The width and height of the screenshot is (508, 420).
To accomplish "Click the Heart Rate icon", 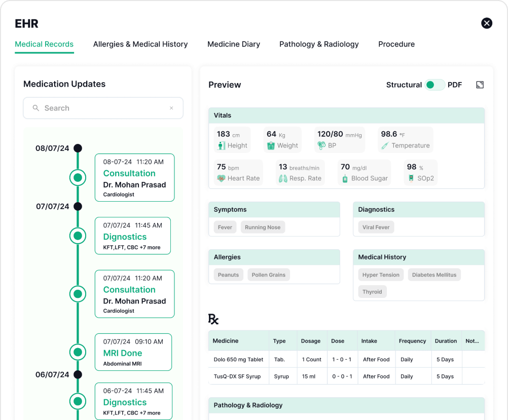I will 221,178.
